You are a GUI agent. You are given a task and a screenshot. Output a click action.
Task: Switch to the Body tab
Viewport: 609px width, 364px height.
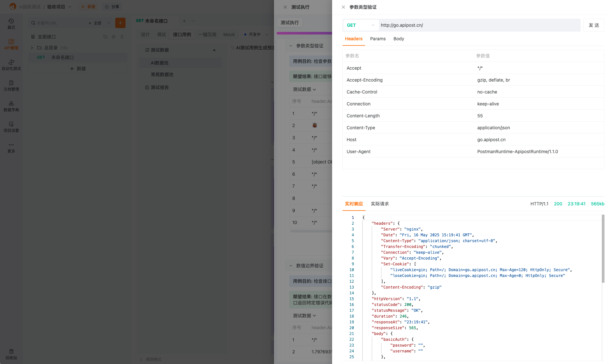pos(399,39)
